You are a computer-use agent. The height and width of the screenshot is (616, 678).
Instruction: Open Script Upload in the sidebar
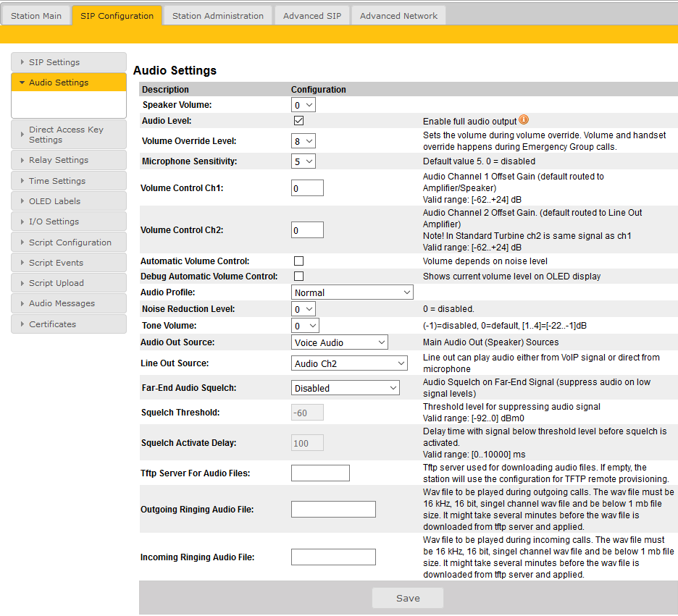56,283
